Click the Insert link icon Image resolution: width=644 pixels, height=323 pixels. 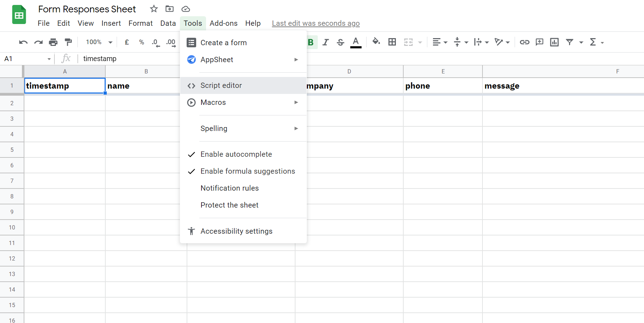coord(525,42)
